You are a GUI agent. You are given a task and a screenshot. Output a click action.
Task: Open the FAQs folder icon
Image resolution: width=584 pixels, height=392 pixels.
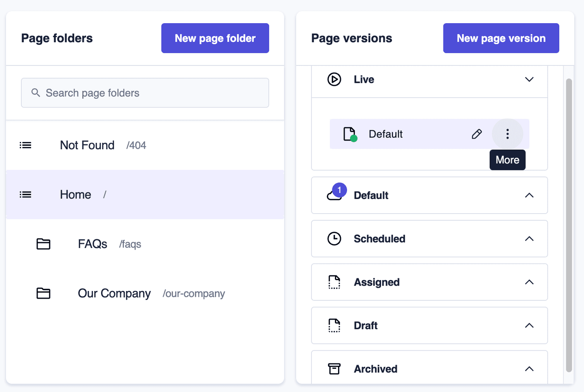[43, 244]
